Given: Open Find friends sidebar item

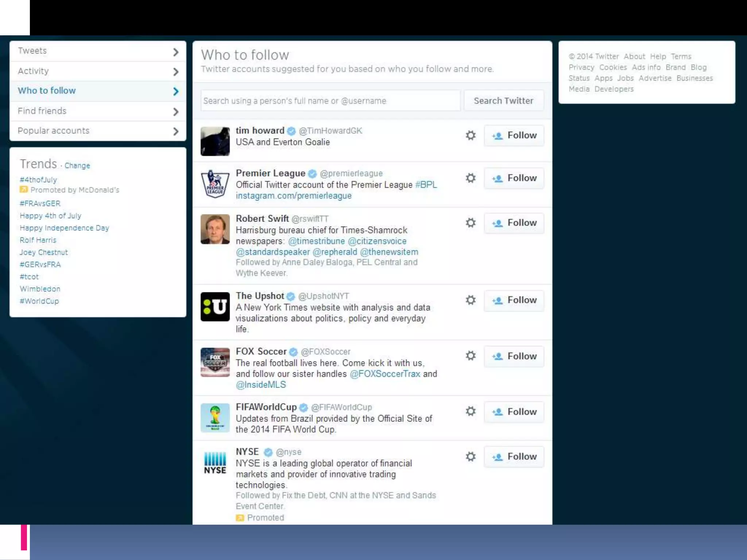Looking at the screenshot, I should [98, 111].
